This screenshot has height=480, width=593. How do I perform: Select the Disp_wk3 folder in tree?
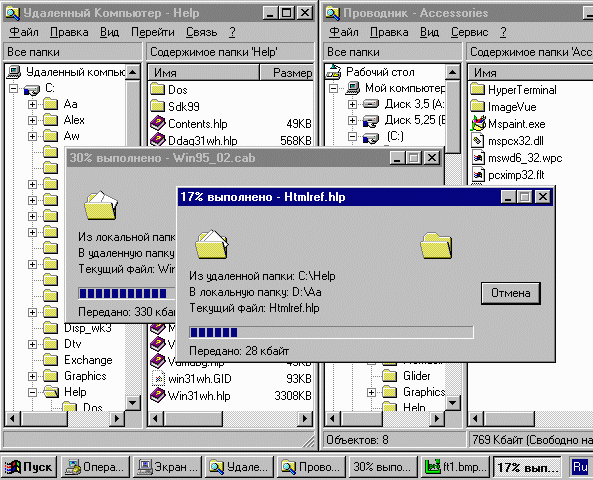[87, 328]
